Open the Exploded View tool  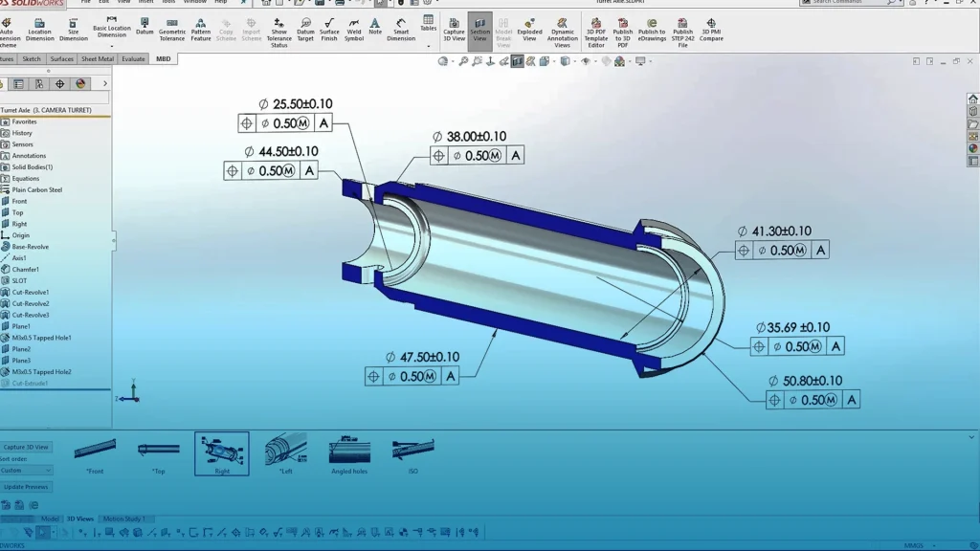(529, 29)
